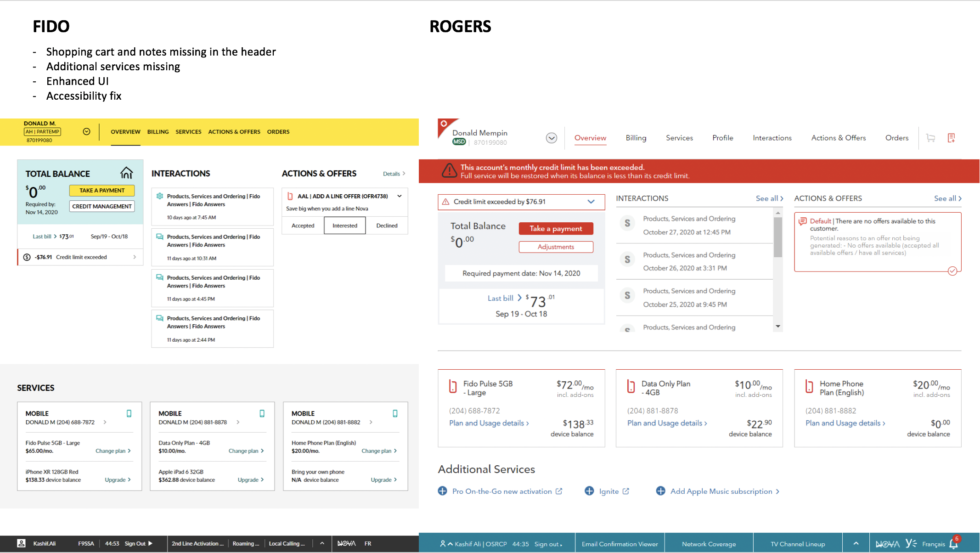Click the phone icon on Fido Pulse 5GB card
Viewport: 980px width, 553px height.
(453, 386)
